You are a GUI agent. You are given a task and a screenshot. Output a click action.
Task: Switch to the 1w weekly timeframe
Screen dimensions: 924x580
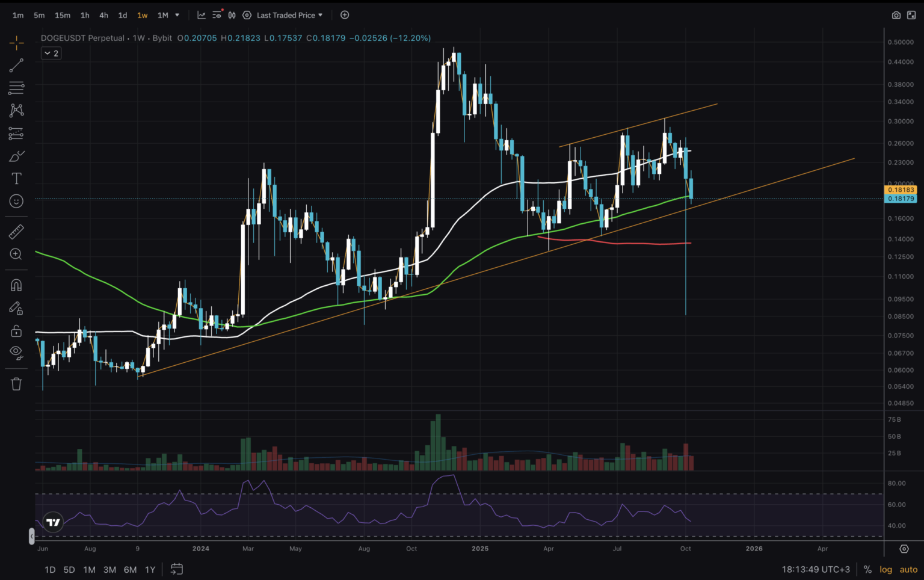pos(142,15)
